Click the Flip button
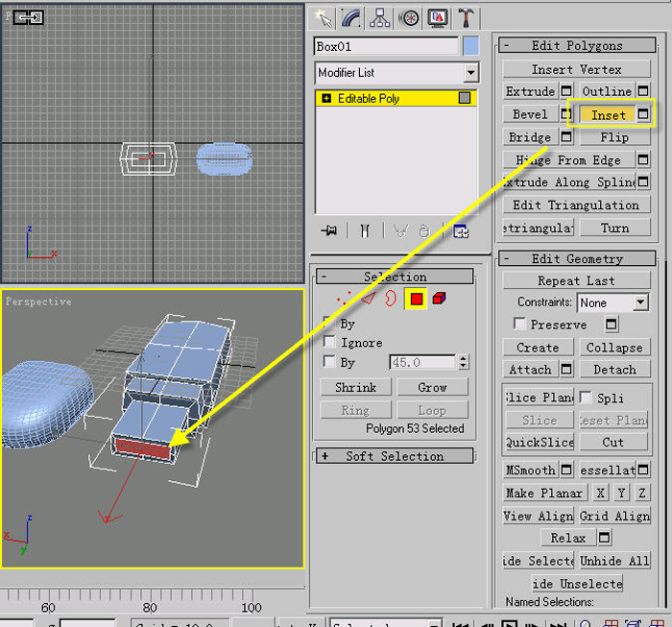 click(x=614, y=137)
